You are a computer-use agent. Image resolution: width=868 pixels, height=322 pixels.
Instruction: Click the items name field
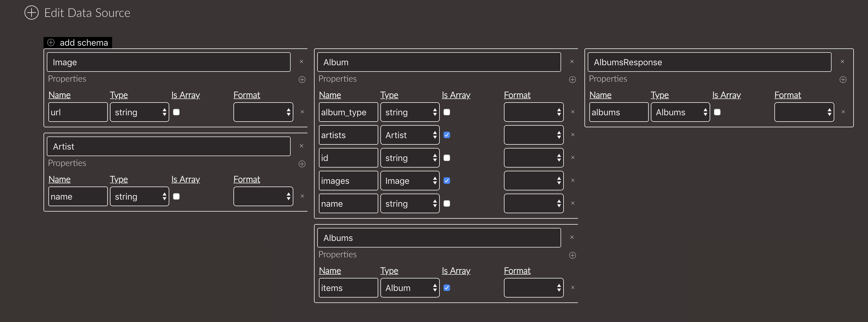[x=348, y=288]
